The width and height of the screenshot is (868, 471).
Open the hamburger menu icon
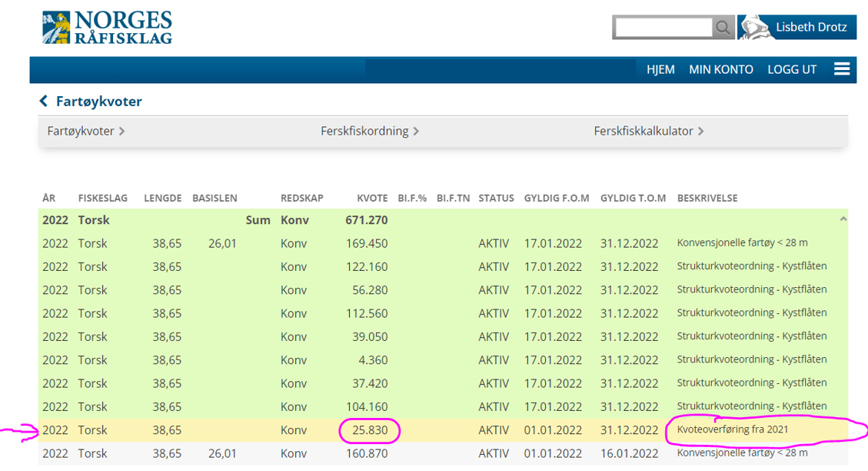pos(842,69)
